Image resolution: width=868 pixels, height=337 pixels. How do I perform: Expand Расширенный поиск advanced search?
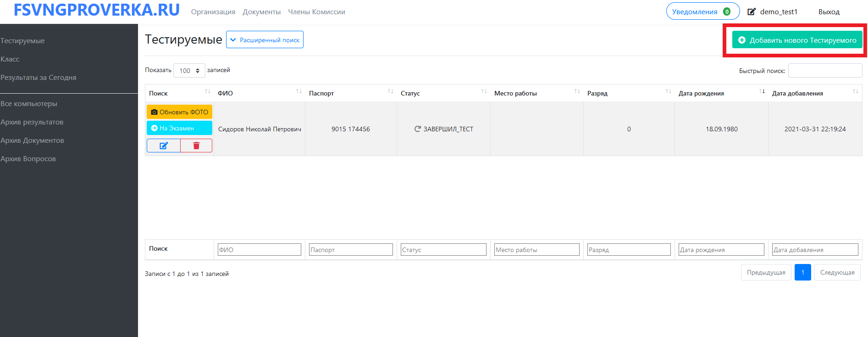[265, 40]
